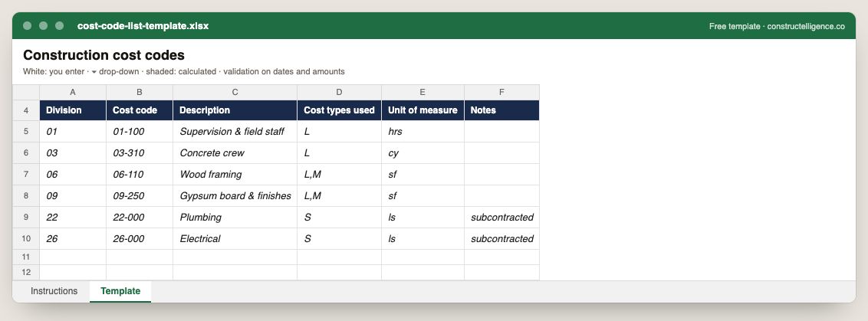Viewport: 868px width, 321px height.
Task: Click the Supervision & field staff cell
Action: (235, 132)
